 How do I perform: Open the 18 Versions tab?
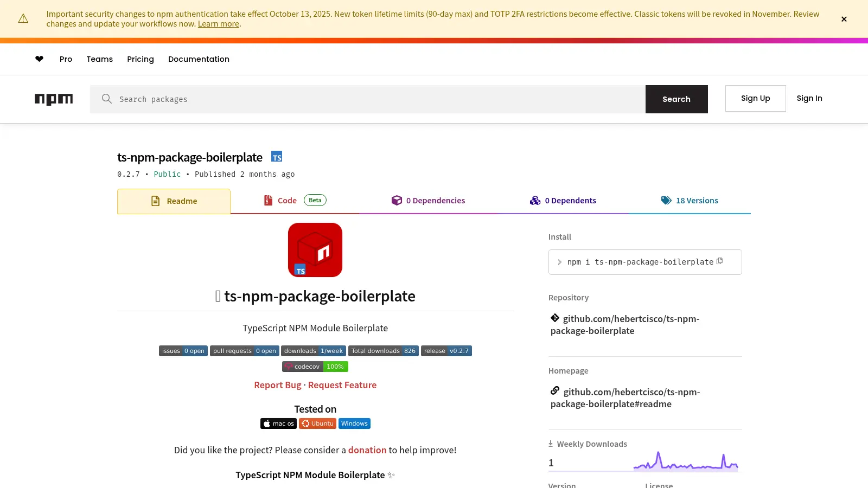click(x=690, y=201)
